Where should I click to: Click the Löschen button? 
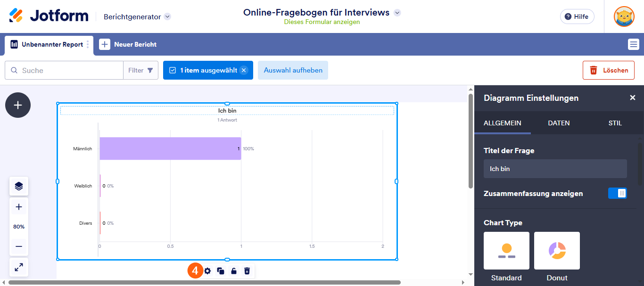point(609,70)
